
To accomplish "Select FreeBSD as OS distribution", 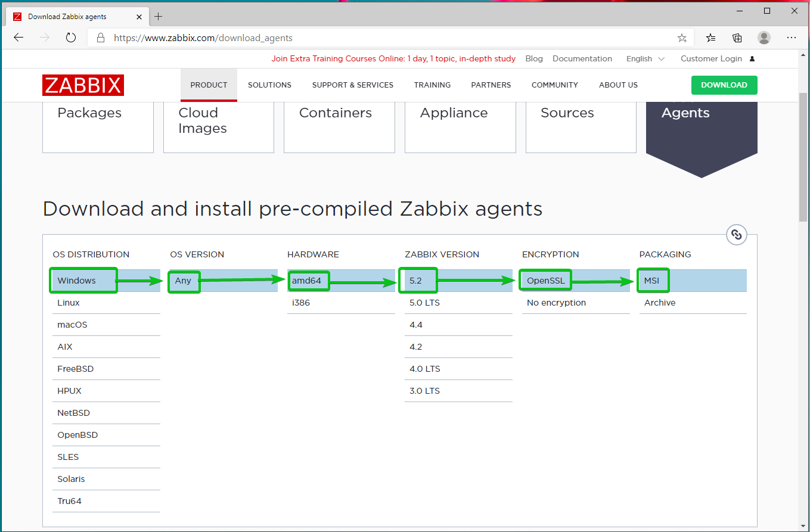I will (x=106, y=369).
